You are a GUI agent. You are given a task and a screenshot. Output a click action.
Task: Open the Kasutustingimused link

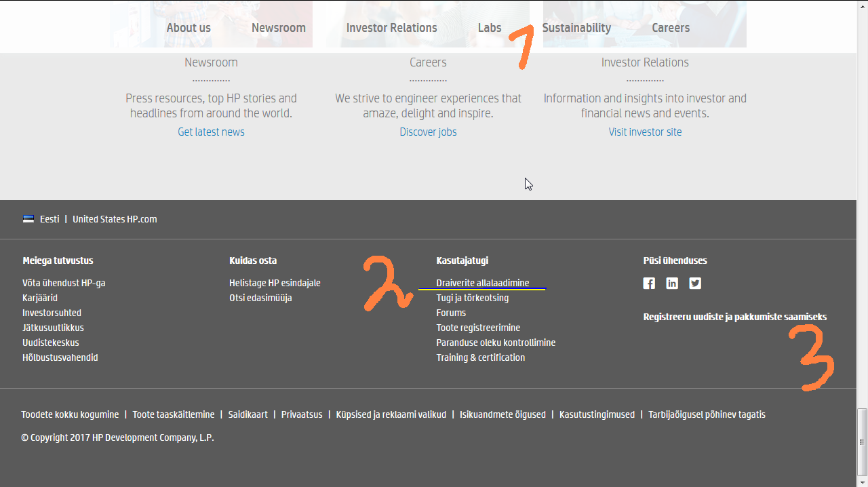597,414
